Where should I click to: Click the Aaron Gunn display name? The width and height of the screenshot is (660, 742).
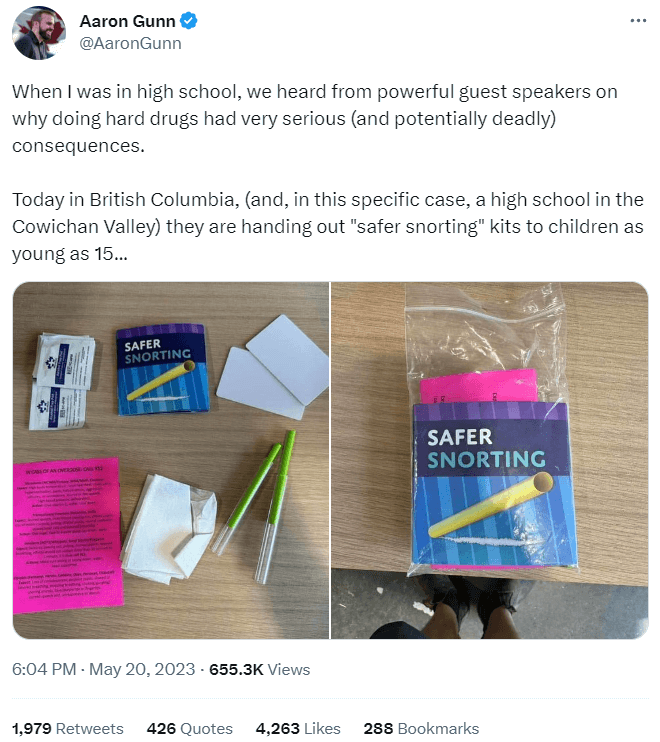coord(127,21)
